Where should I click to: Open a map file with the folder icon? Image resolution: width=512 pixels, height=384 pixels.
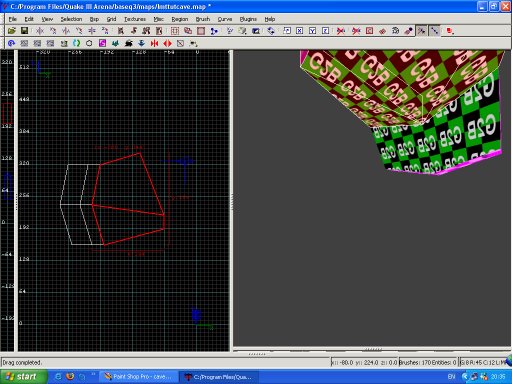[x=12, y=31]
